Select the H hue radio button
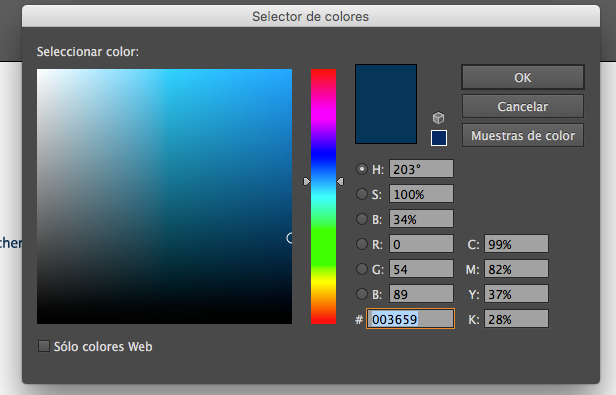 [x=361, y=169]
